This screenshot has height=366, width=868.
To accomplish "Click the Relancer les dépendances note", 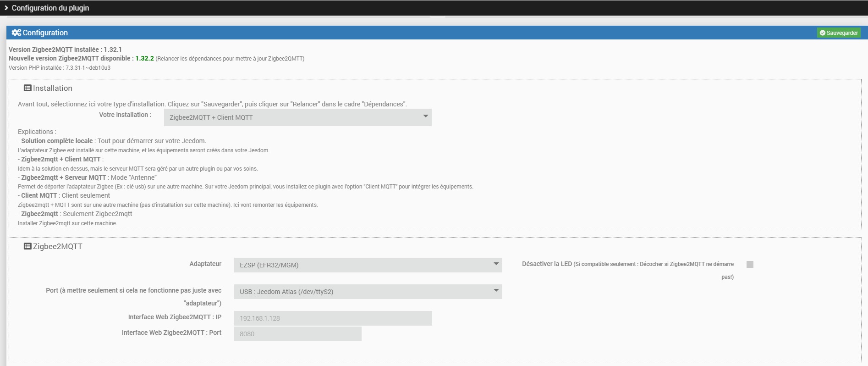I will 230,59.
